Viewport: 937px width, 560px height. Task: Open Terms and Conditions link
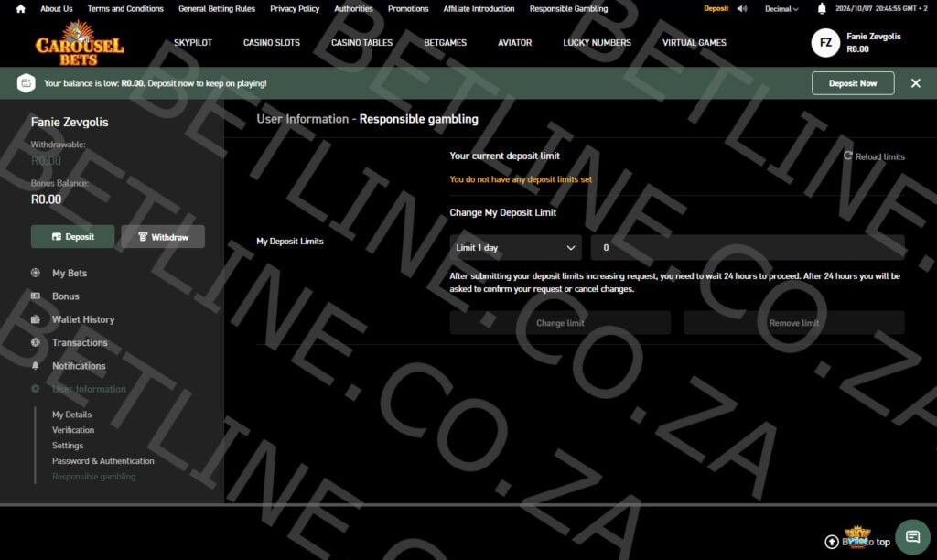[x=125, y=9]
